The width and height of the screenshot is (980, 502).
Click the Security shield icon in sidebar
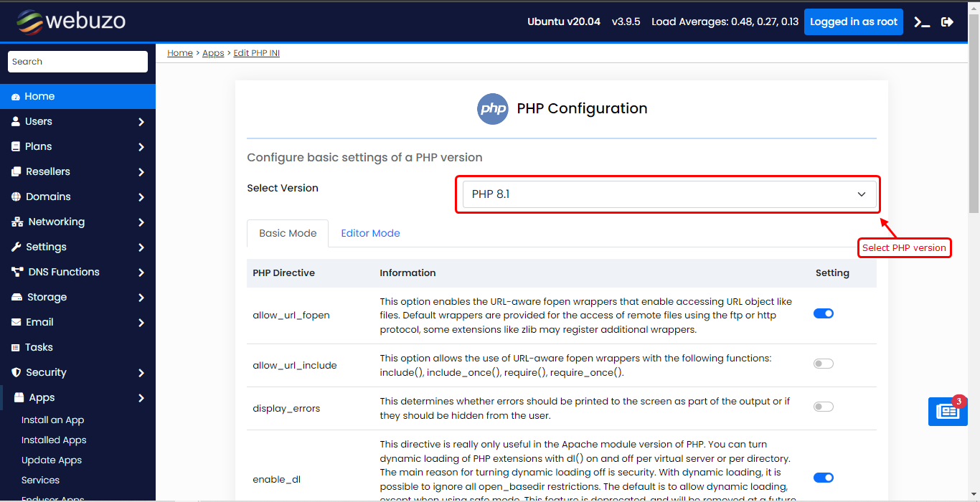pyautogui.click(x=16, y=373)
